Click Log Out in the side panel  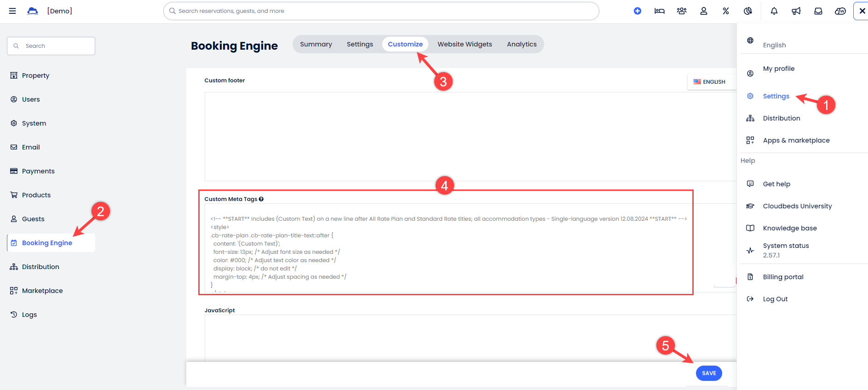point(775,299)
